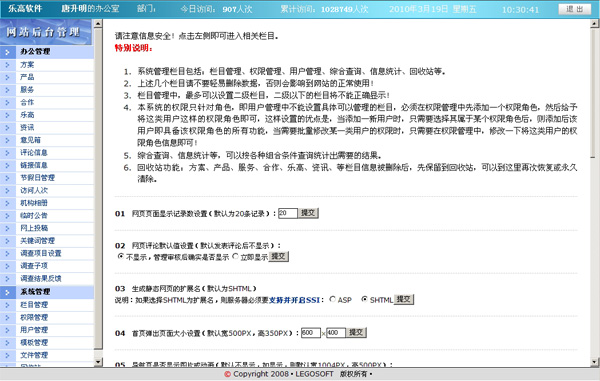Select the 立即显示 radio option
Screen dimensions: 600x381
tap(235, 256)
